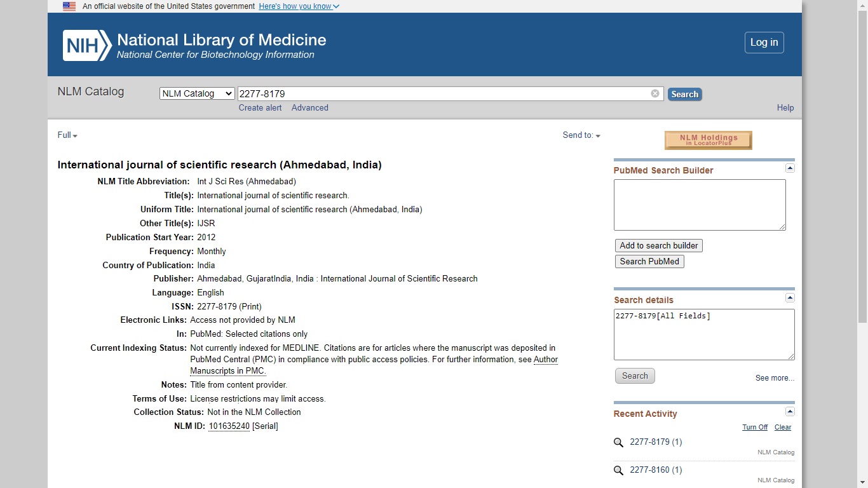
Task: Open the Full display format dropdown
Action: coord(66,135)
